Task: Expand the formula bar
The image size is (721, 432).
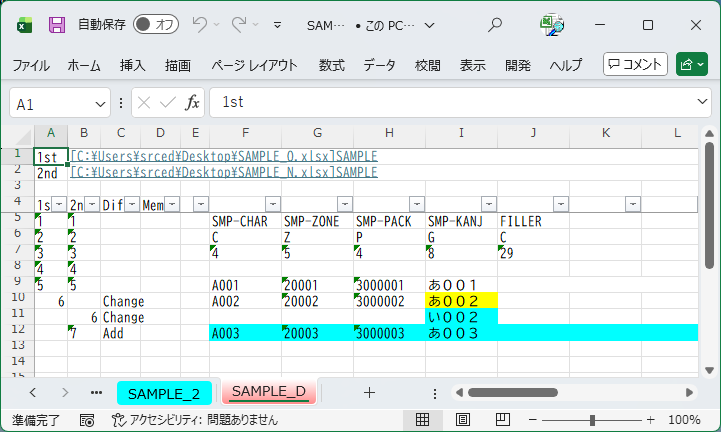Action: pyautogui.click(x=702, y=103)
